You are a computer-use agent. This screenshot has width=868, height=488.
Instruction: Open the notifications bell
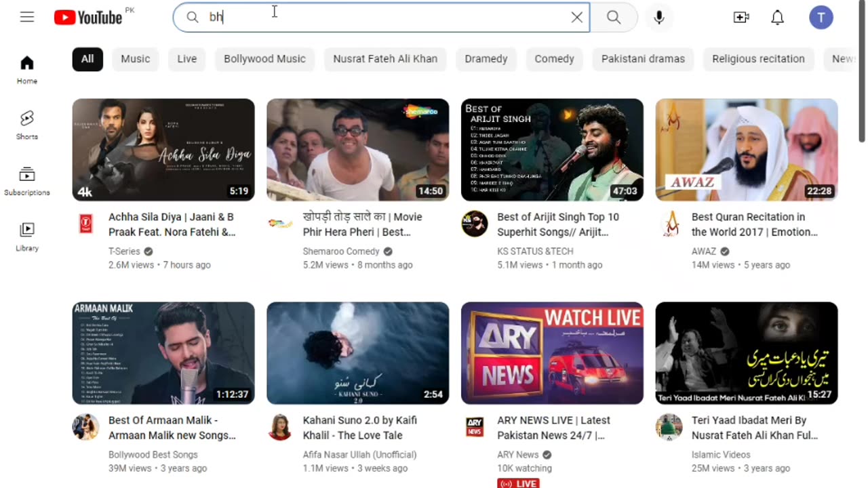click(x=778, y=18)
